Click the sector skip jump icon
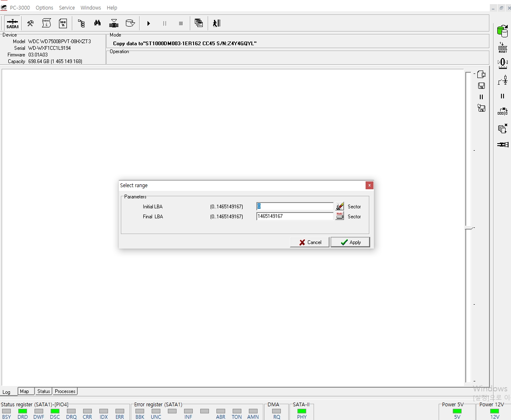Viewport: 511px width, 420px height. click(x=503, y=112)
